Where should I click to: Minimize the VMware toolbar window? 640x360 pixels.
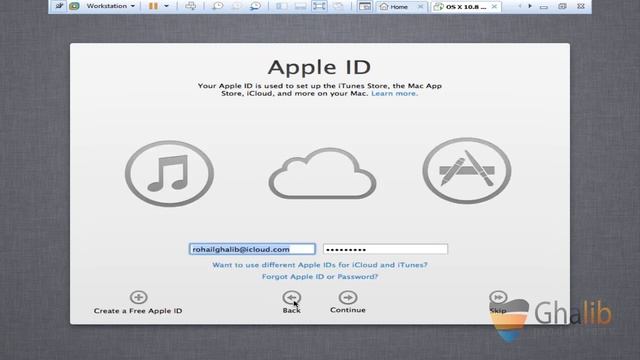coord(544,7)
